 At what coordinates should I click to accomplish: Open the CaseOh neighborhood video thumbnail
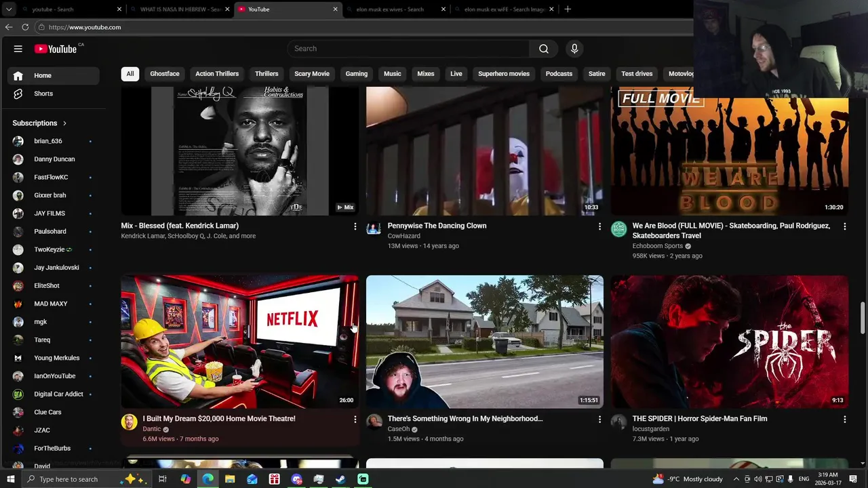[485, 342]
